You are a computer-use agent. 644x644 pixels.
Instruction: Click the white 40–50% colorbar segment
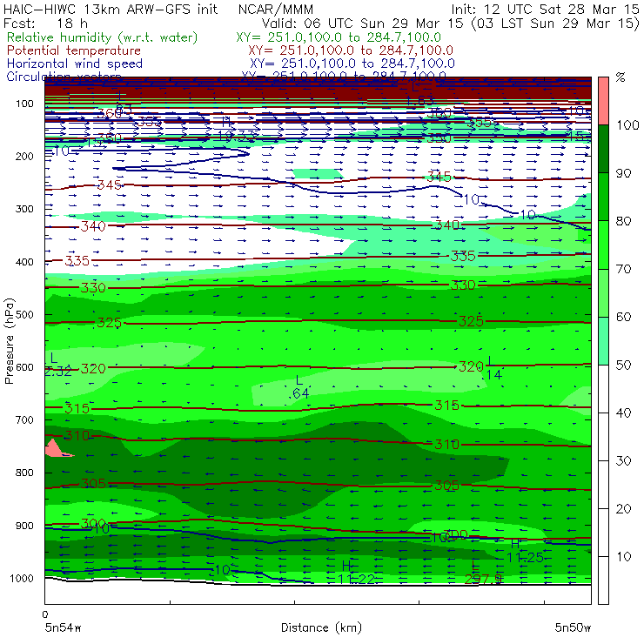pos(603,389)
